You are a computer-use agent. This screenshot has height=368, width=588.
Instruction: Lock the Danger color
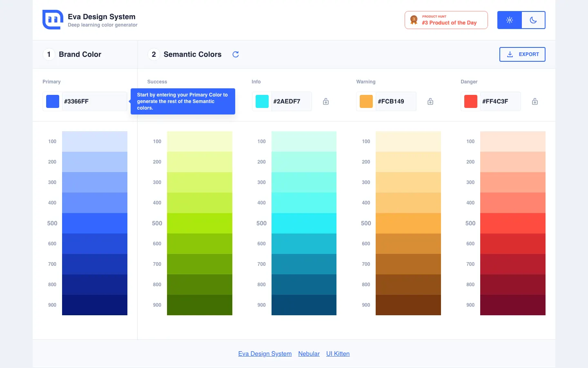[x=535, y=101]
